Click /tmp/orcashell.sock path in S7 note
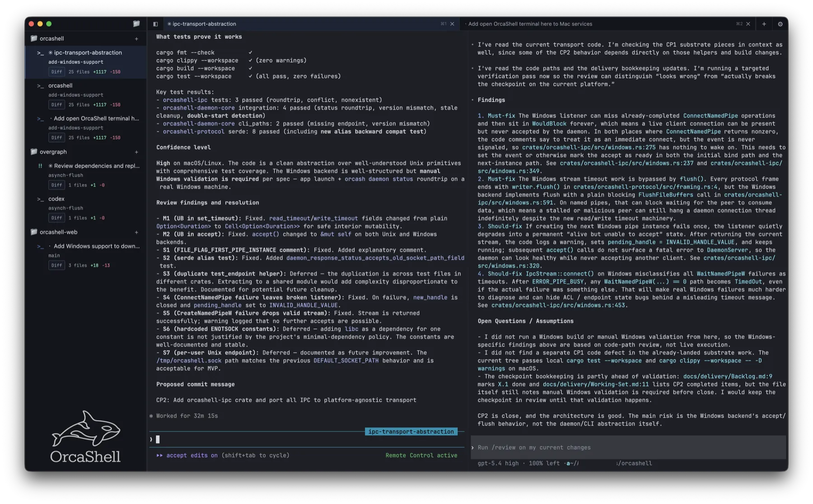Image resolution: width=813 pixels, height=504 pixels. point(189,361)
